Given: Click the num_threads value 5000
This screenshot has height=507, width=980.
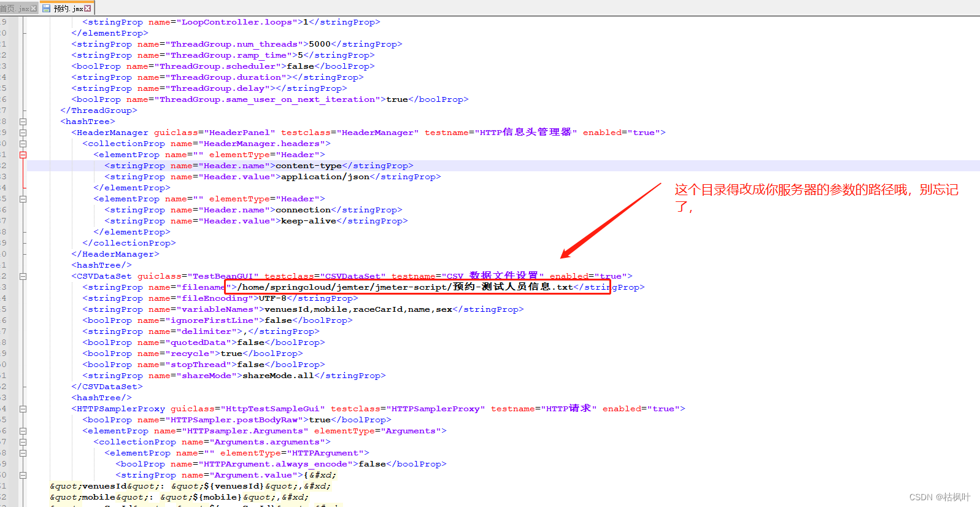Looking at the screenshot, I should (x=320, y=44).
